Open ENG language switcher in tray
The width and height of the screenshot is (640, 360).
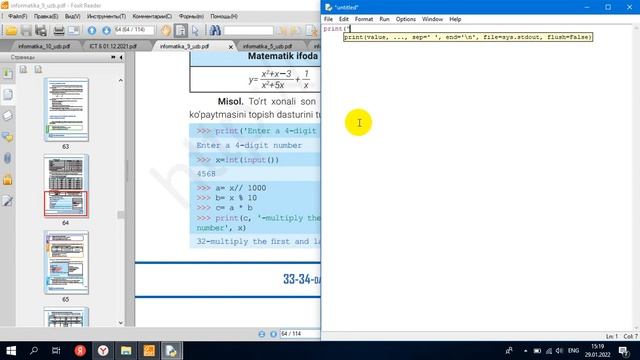point(573,351)
